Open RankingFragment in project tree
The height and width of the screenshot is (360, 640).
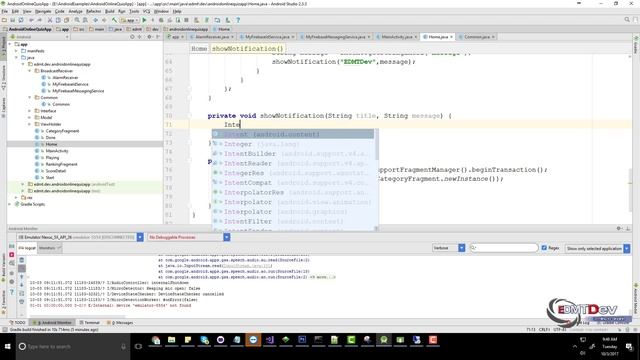coord(61,164)
